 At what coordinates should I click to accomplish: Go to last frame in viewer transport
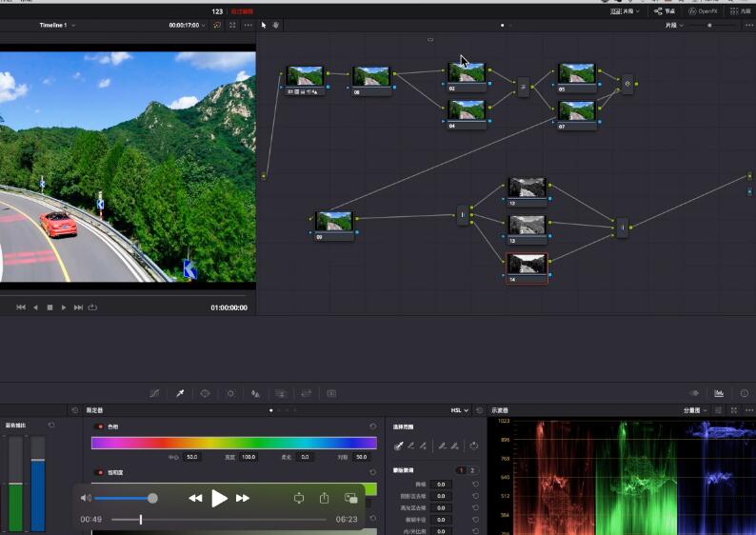pos(78,307)
